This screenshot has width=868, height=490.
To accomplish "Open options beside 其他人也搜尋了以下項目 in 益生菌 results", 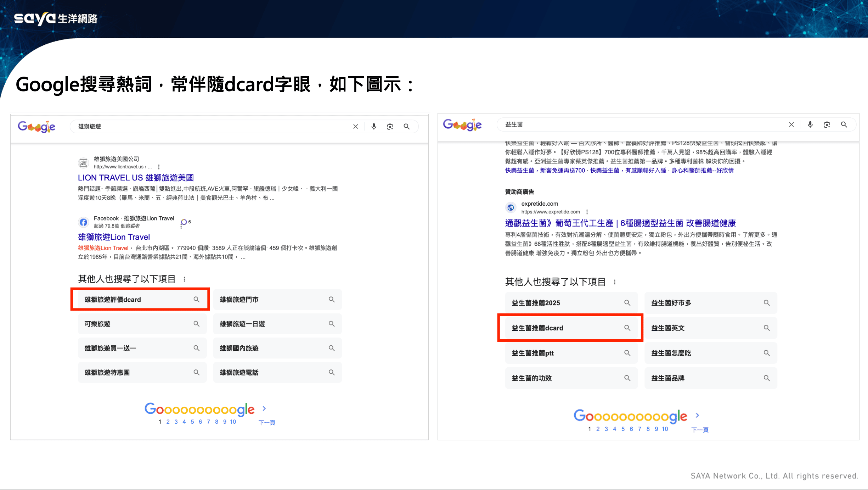I will [615, 282].
